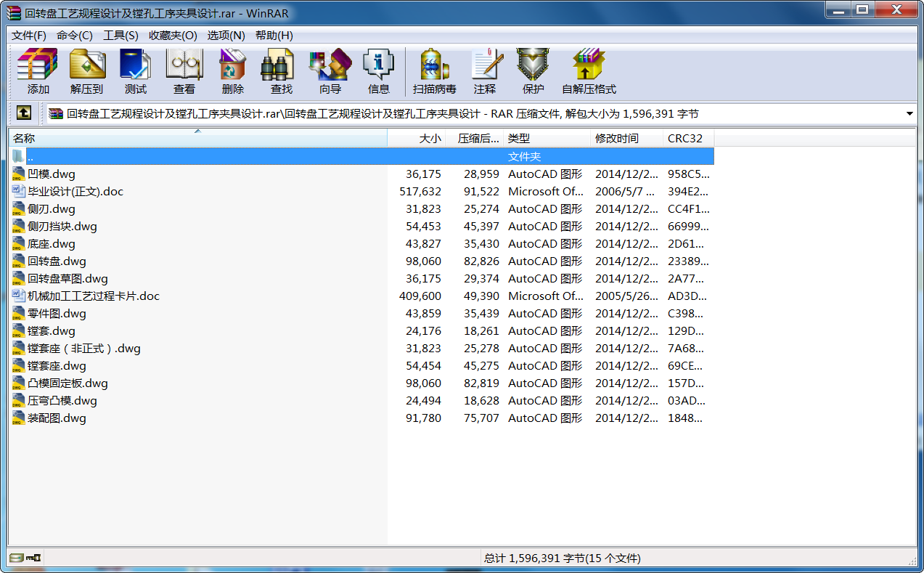Open the address bar dropdown arrow
The image size is (924, 573).
click(909, 113)
